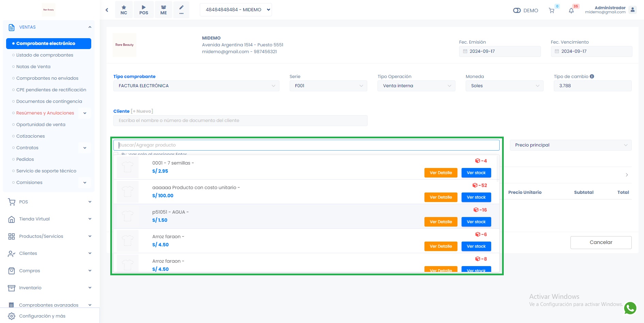The image size is (644, 323).
Task: Open the notifications bell
Action: (571, 11)
